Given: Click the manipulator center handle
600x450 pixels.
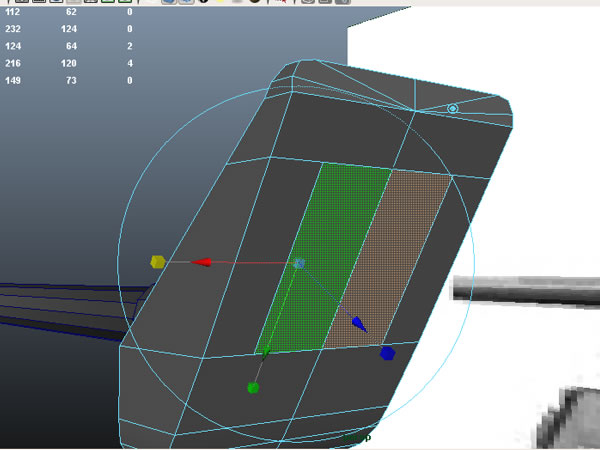Looking at the screenshot, I should pos(299,263).
